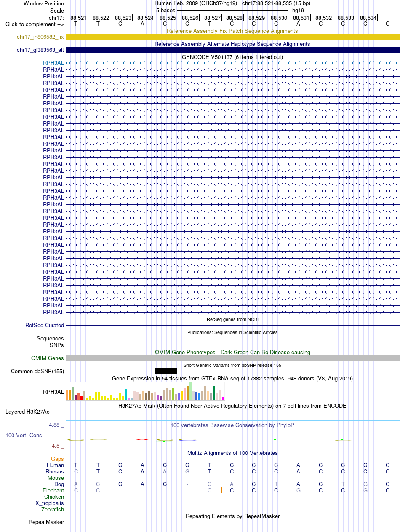Open 'RefSeq genes from NCBI' track title
The width and height of the screenshot is (400, 532).
[232, 319]
